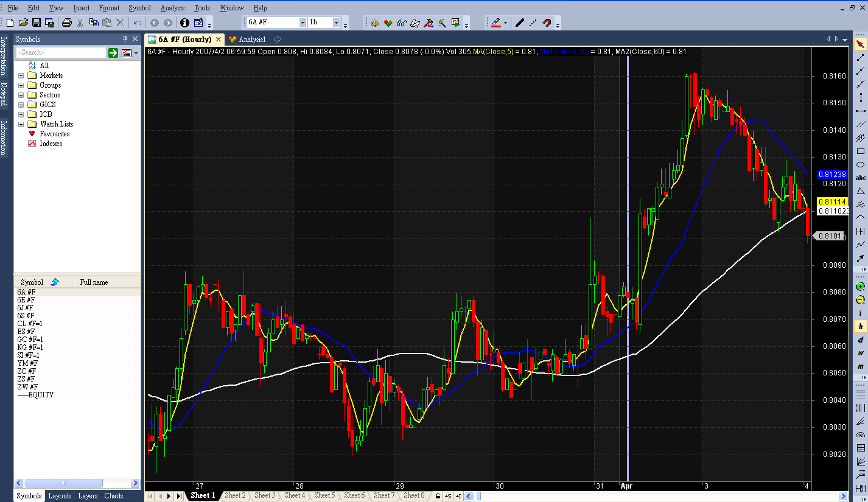Select the arrow pointer tool
868x502 pixels.
click(860, 44)
